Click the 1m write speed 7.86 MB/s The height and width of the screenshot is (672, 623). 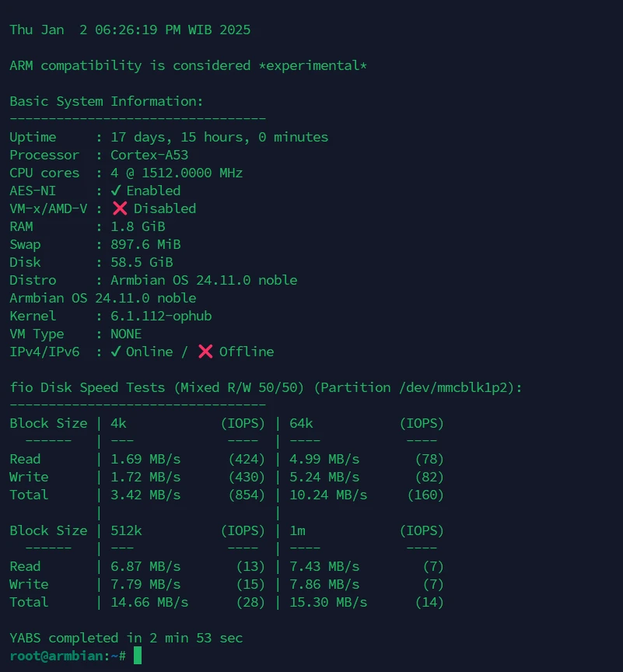[x=324, y=584]
